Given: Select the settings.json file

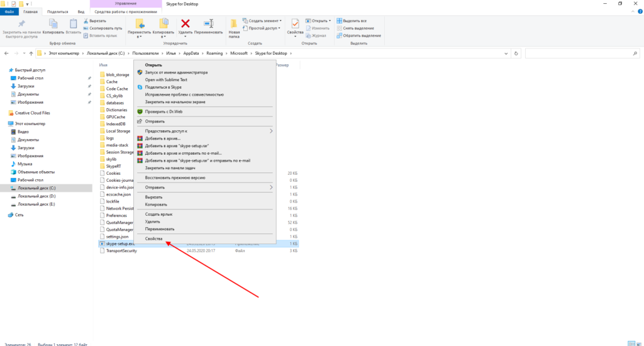Looking at the screenshot, I should tap(117, 237).
